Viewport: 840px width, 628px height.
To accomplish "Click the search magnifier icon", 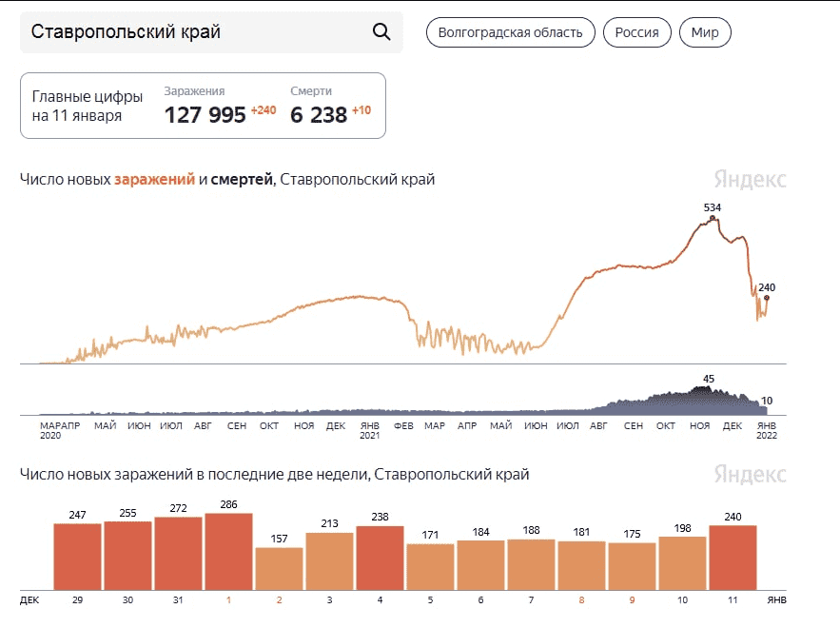I will coord(381,32).
